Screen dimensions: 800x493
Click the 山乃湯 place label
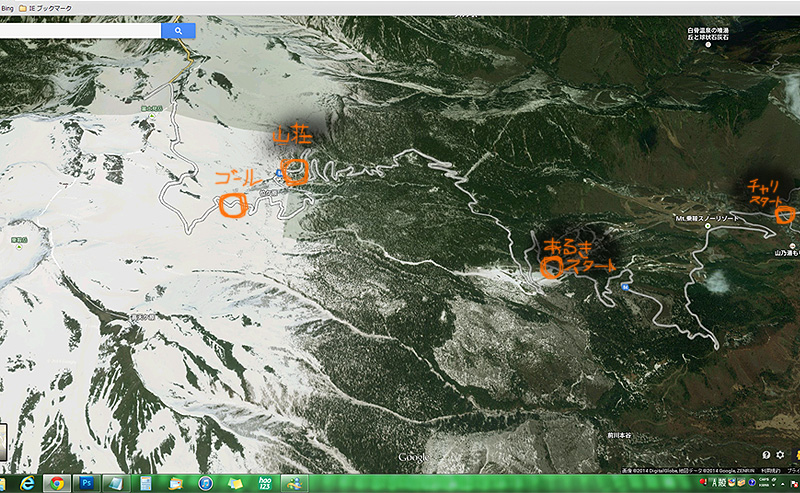787,253
